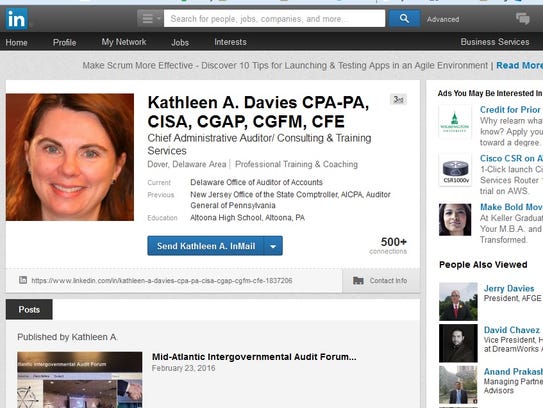This screenshot has height=408, width=543.
Task: Click Read More in Scrum banner
Action: 519,65
